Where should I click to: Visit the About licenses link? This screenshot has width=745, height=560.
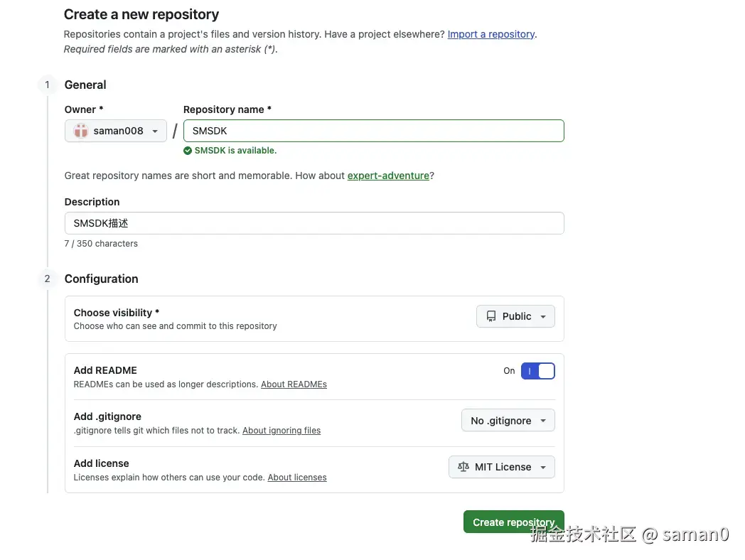click(297, 478)
